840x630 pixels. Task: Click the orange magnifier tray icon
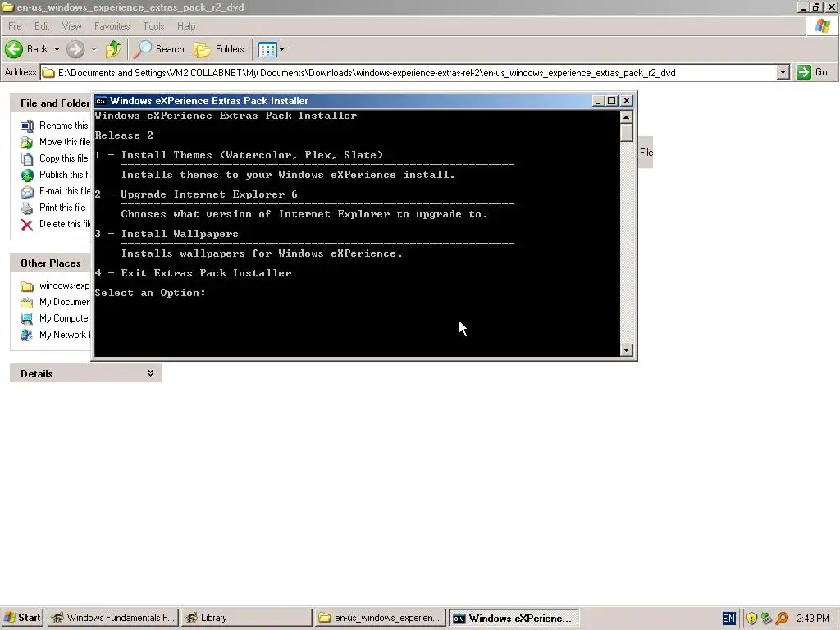coord(782,619)
